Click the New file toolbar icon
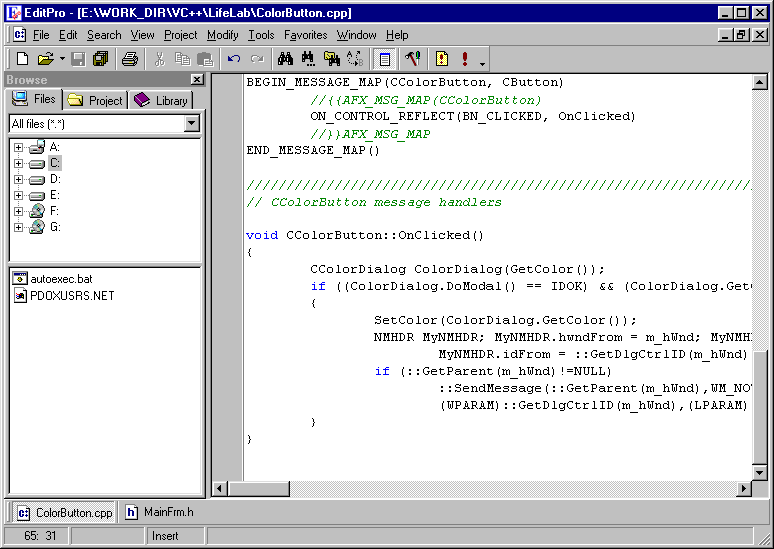774x549 pixels. [22, 59]
